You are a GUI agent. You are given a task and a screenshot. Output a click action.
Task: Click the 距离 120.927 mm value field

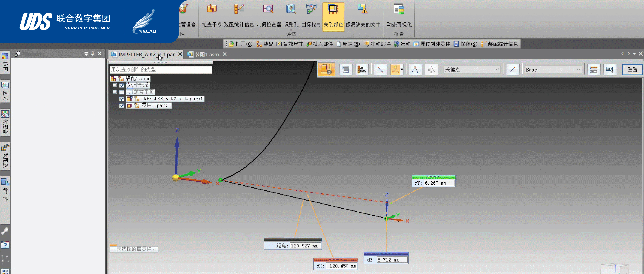tap(305, 246)
